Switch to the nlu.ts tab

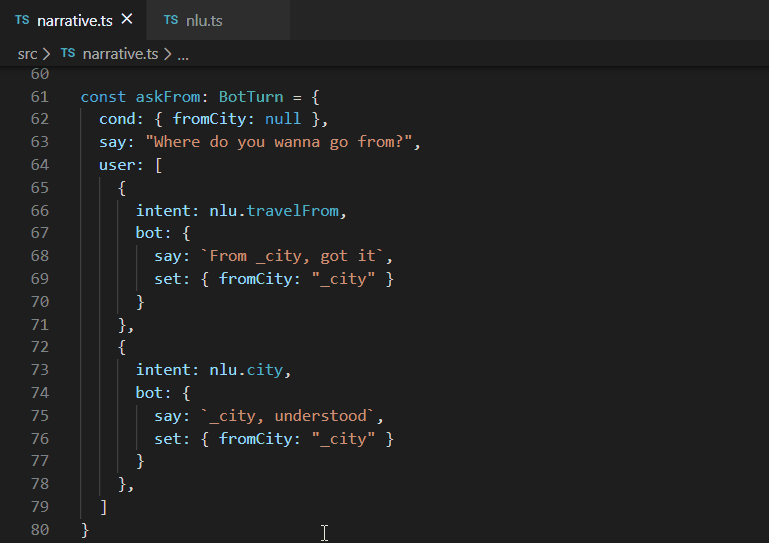(x=202, y=20)
